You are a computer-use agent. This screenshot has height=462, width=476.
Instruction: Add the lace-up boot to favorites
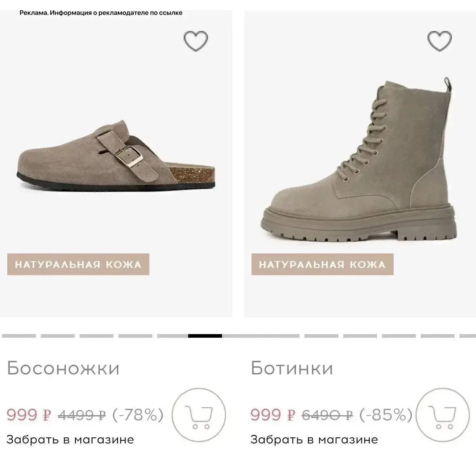440,41
